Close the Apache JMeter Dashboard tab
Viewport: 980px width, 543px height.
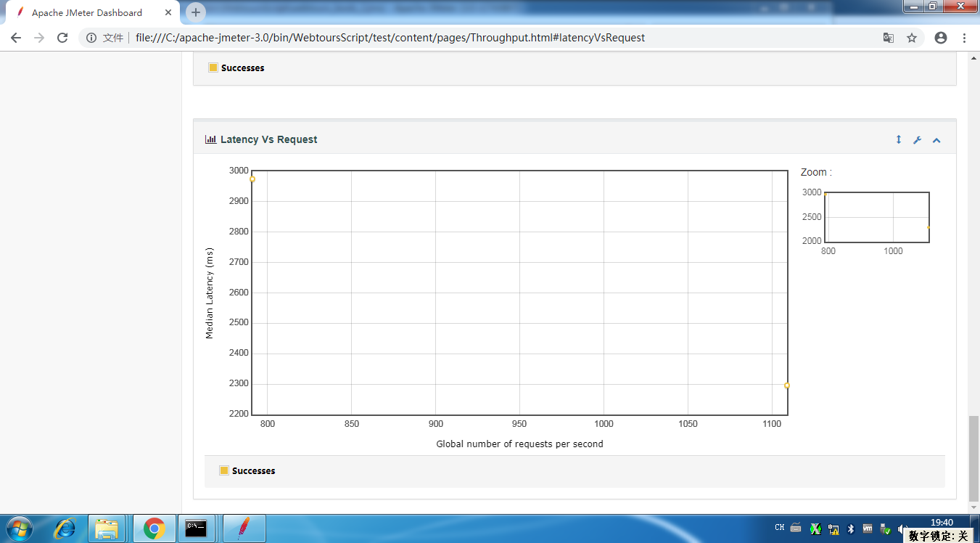click(168, 12)
